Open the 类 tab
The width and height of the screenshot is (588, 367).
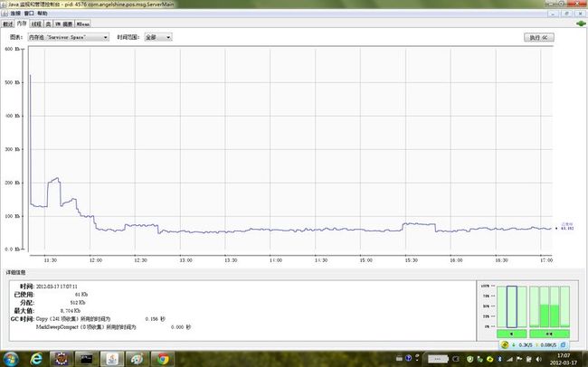(48, 24)
